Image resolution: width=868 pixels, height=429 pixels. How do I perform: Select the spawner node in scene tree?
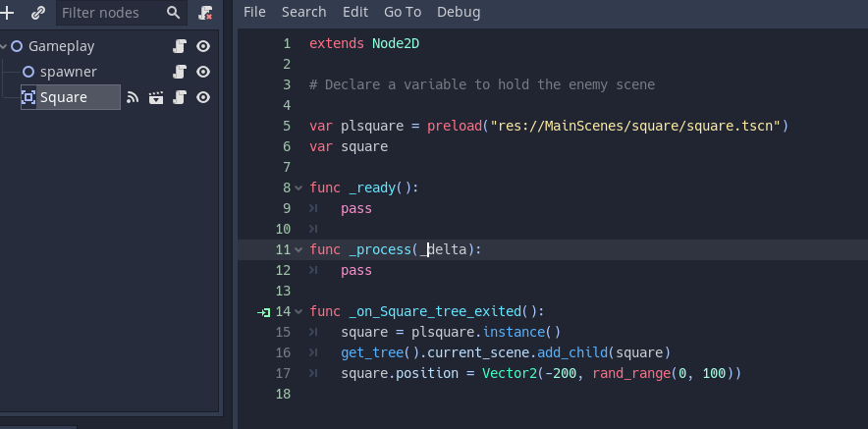pyautogui.click(x=68, y=72)
